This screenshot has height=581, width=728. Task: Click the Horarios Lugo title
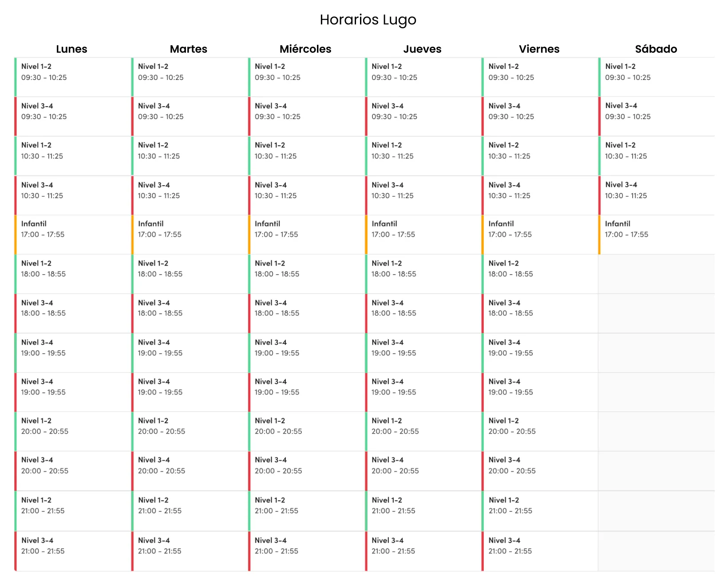point(368,20)
